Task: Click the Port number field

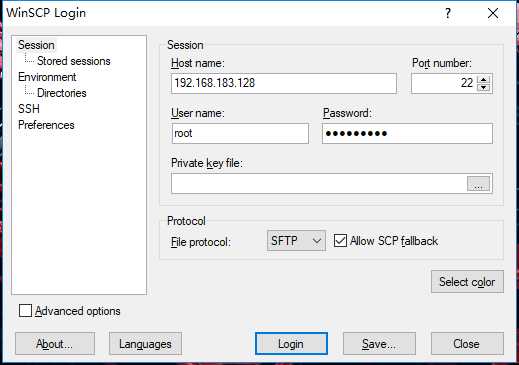Action: 444,83
